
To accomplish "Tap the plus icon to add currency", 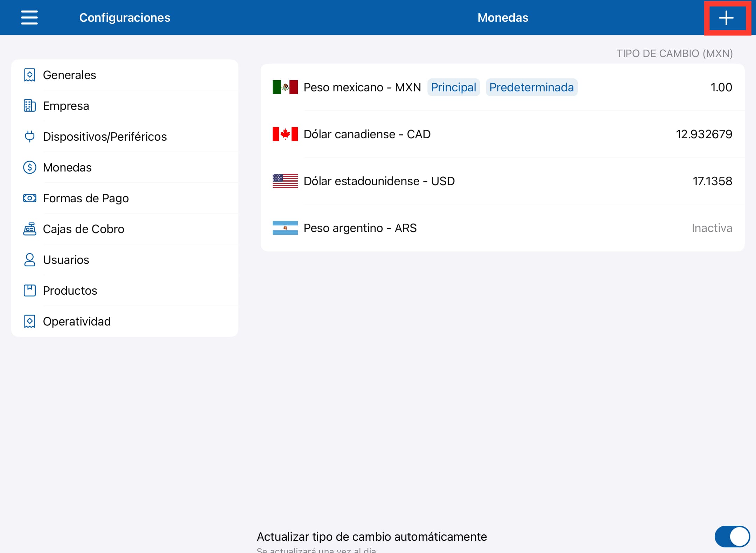I will pyautogui.click(x=726, y=18).
